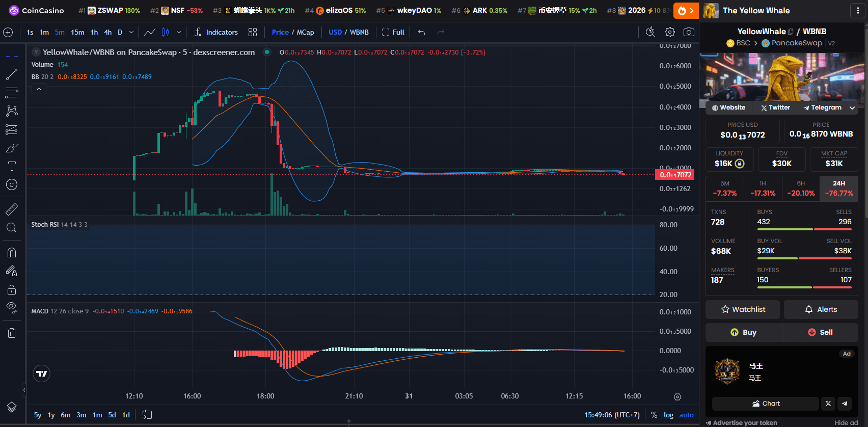Open the Telegram link

click(x=822, y=108)
